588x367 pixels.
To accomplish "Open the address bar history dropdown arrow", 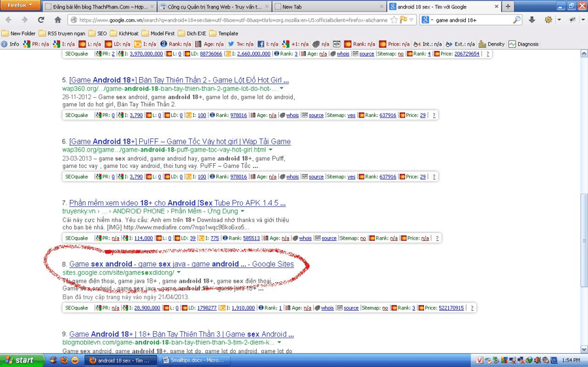I will click(412, 20).
